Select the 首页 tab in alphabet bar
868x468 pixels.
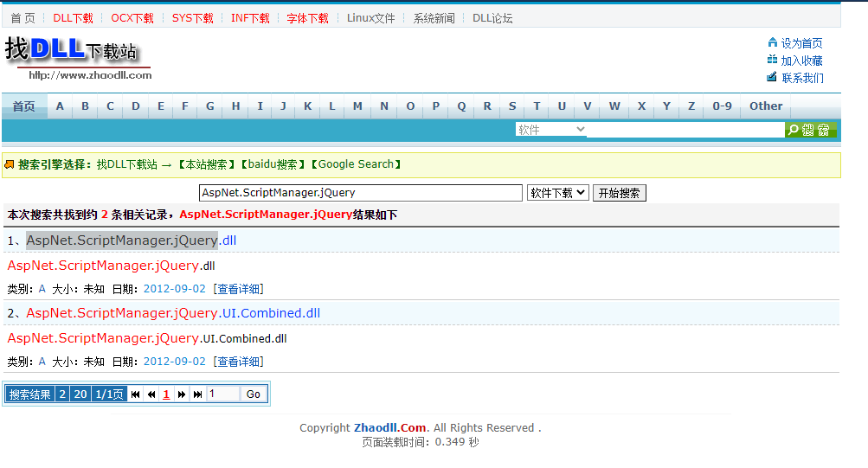point(24,106)
